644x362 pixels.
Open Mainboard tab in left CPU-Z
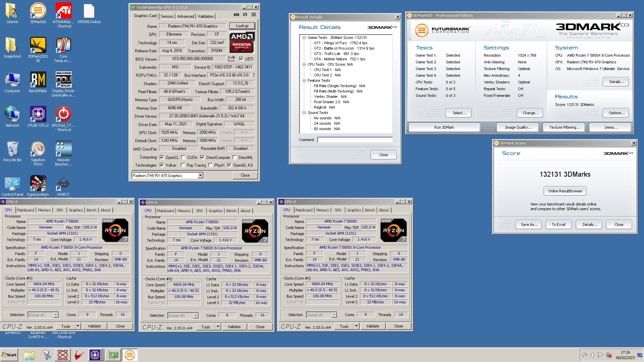25,210
